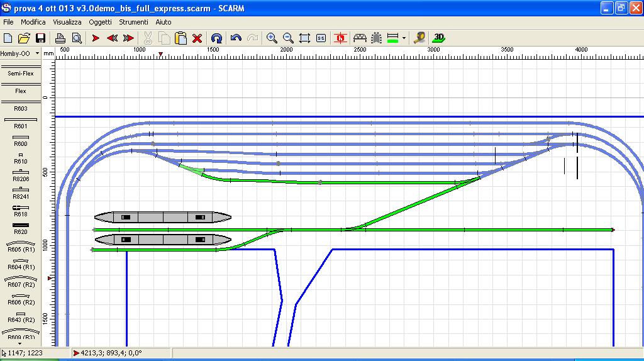This screenshot has width=644, height=361.
Task: Choose the R607 (R2) curve
Action: click(21, 282)
